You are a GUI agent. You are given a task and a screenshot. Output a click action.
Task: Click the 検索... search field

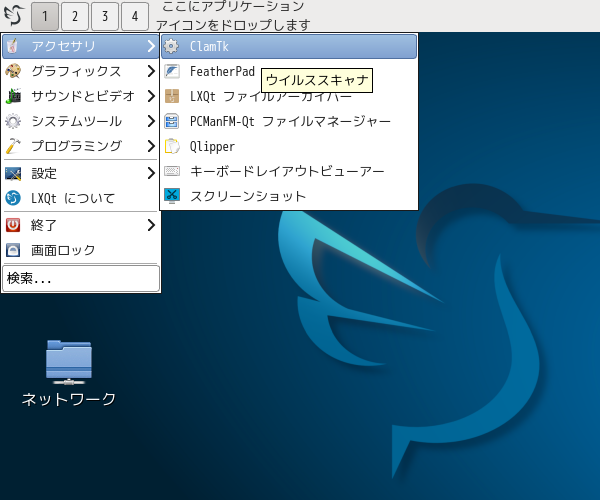coord(81,279)
